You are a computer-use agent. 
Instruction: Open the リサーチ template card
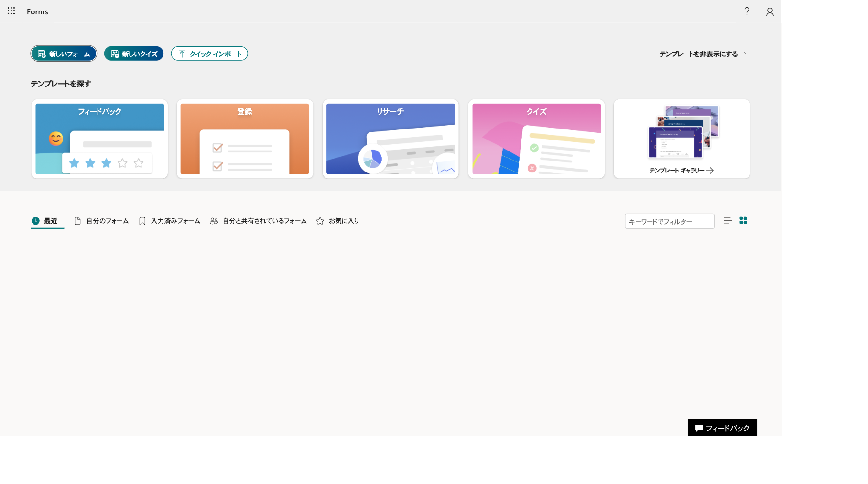pos(391,139)
